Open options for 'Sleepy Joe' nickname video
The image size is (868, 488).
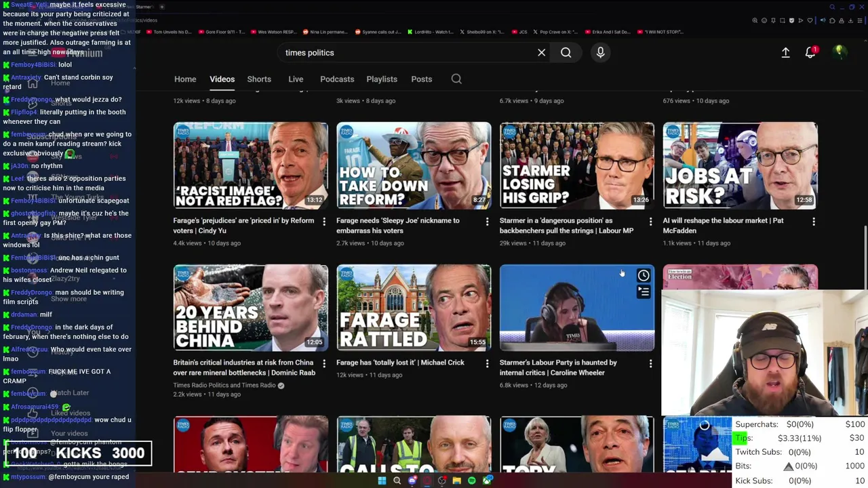tap(487, 222)
